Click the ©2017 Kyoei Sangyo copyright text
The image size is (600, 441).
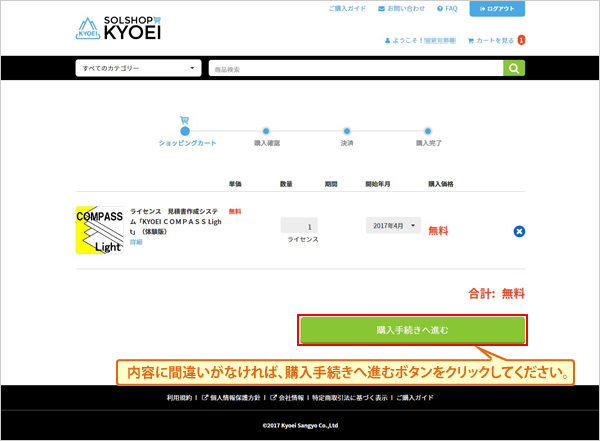click(x=300, y=425)
